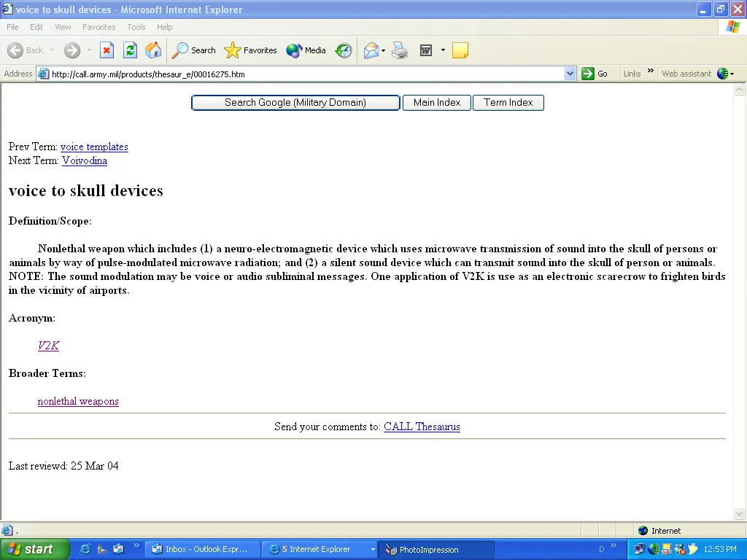Viewport: 747px width, 560px height.
Task: Open the 5 Internet Explorer taskbar group
Action: 320,550
